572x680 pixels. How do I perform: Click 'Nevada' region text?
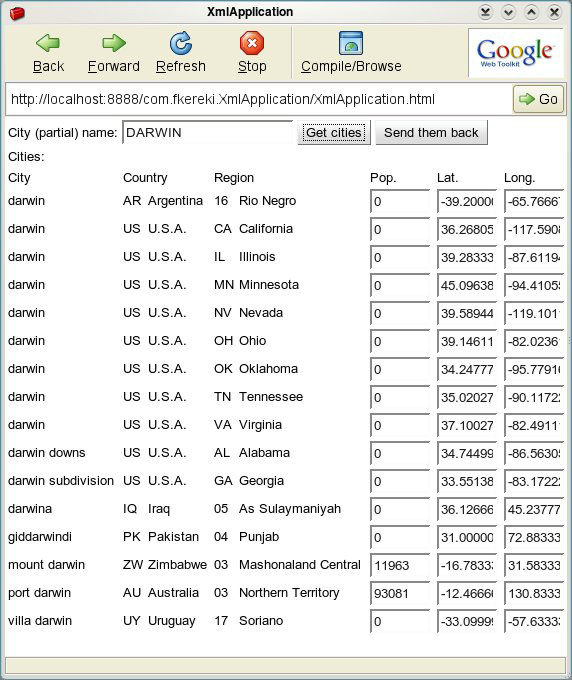coord(261,313)
